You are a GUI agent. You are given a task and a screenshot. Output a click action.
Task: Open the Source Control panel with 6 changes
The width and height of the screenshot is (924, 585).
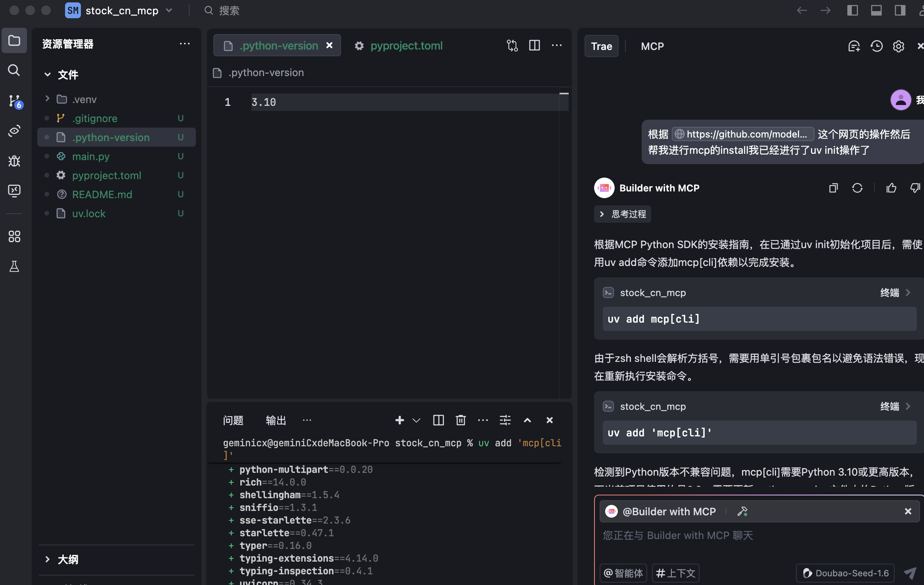click(14, 101)
